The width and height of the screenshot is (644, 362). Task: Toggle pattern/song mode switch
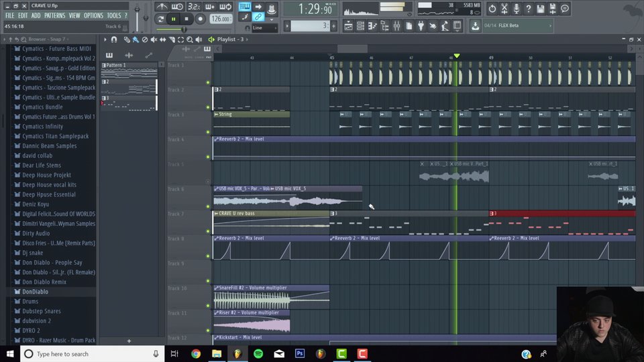(x=160, y=19)
